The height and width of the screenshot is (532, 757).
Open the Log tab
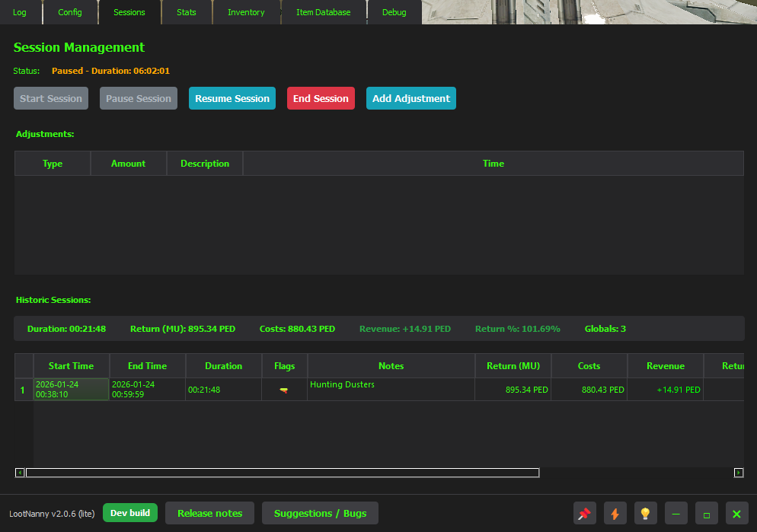click(x=20, y=12)
